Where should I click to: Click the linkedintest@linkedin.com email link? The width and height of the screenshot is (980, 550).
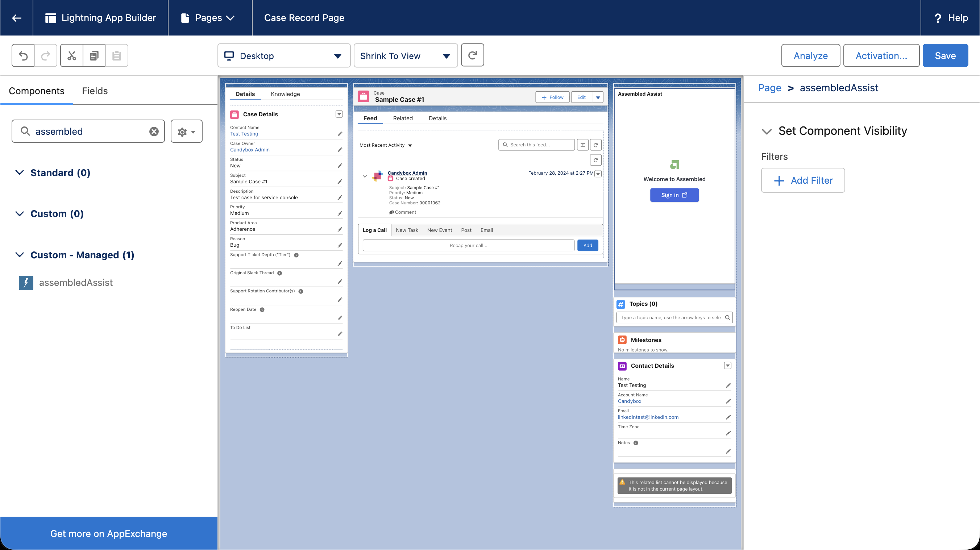coord(648,417)
